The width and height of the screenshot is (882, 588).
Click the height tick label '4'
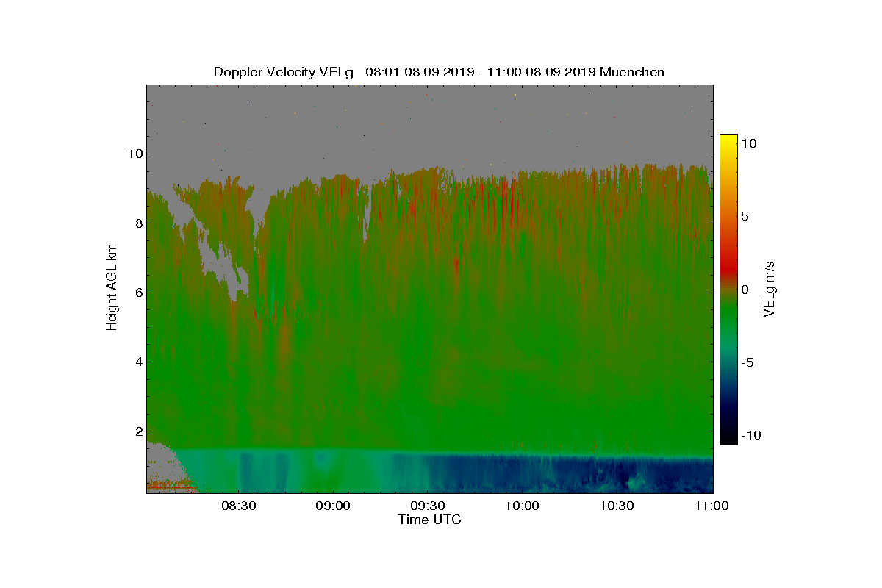[x=137, y=362]
